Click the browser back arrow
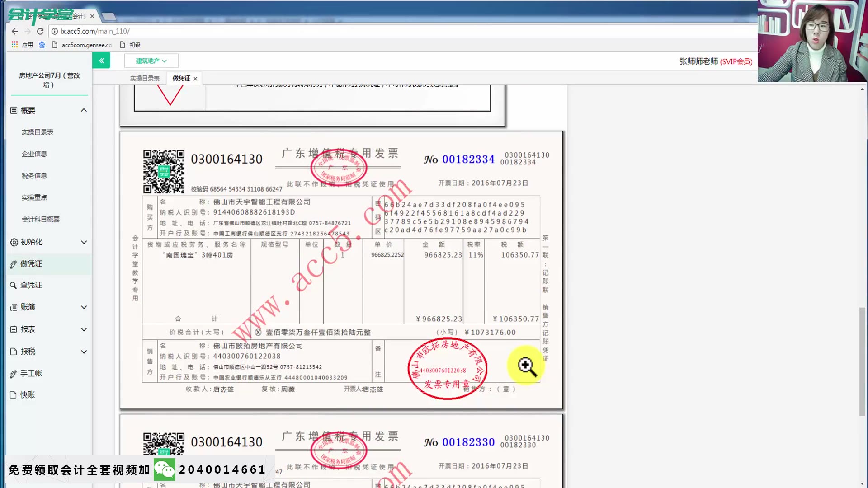The height and width of the screenshot is (488, 868). point(15,31)
